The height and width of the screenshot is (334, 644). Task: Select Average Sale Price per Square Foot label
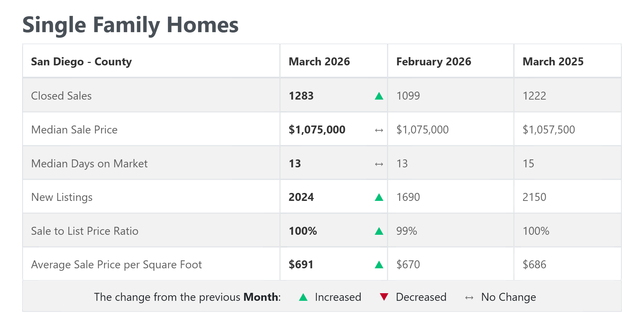(116, 265)
